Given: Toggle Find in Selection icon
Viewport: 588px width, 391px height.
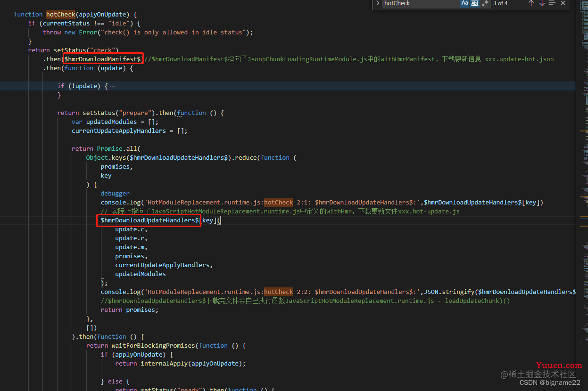Looking at the screenshot, I should pyautogui.click(x=552, y=3).
